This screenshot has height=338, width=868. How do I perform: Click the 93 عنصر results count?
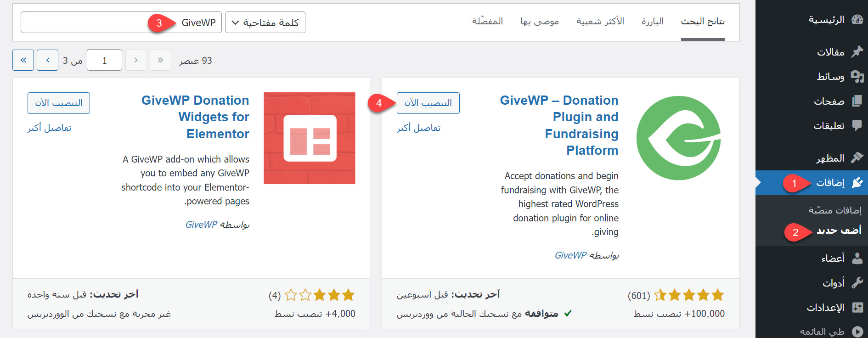point(196,61)
